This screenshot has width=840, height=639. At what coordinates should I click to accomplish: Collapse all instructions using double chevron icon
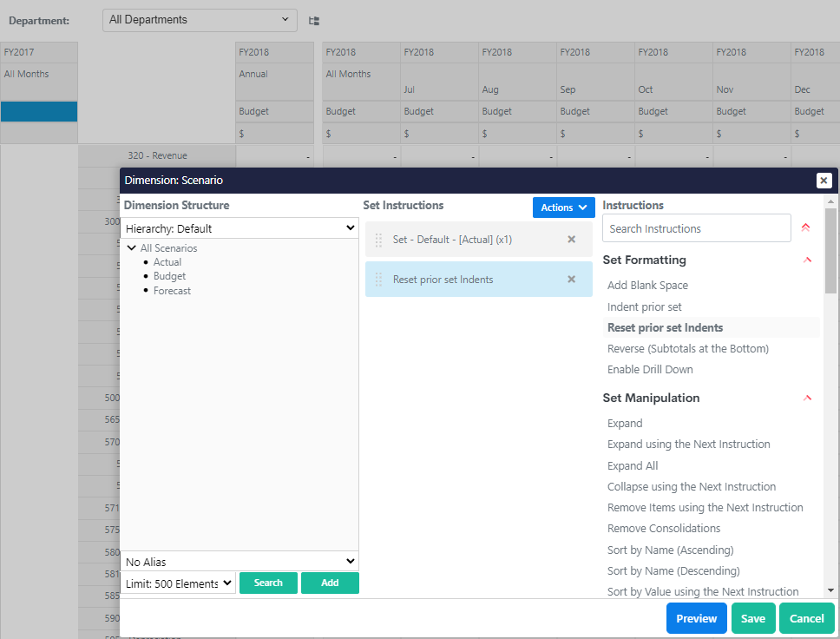pyautogui.click(x=806, y=228)
